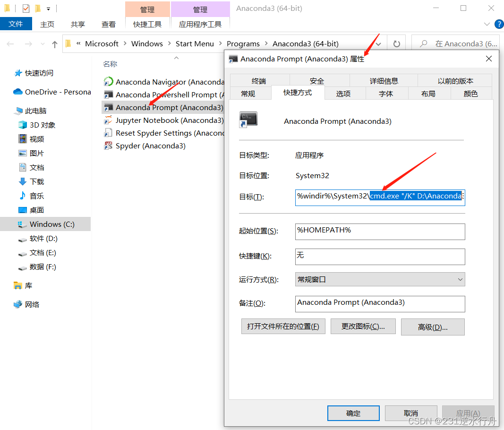Click Anaconda Prompt shortcut icon in file list
The image size is (504, 430).
click(x=108, y=107)
